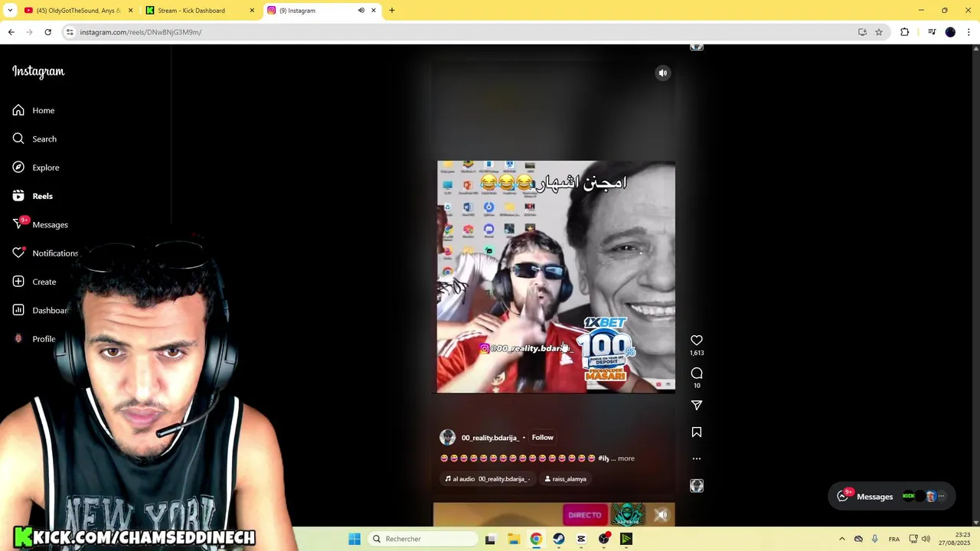Screen dimensions: 980x551
Task: Open Steam from the taskbar
Action: coord(559,539)
